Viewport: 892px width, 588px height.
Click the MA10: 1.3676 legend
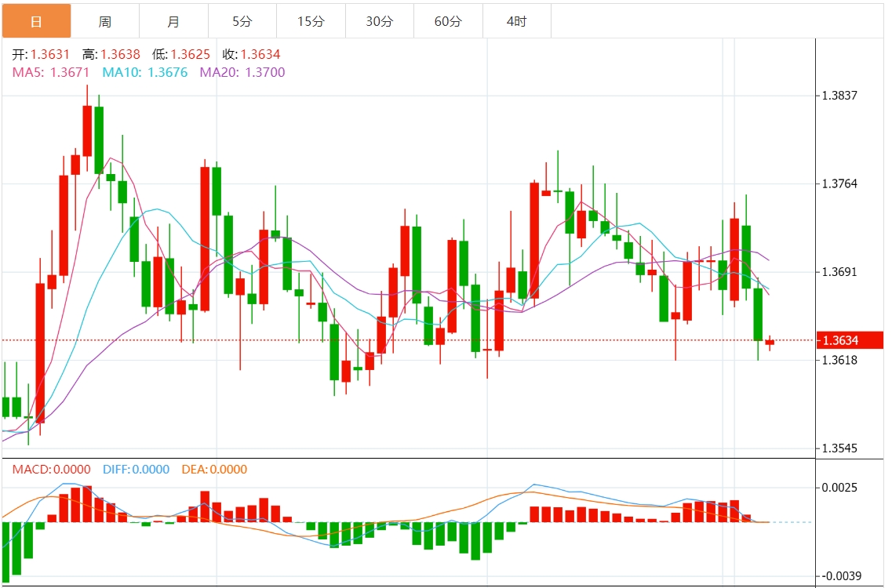coord(145,72)
